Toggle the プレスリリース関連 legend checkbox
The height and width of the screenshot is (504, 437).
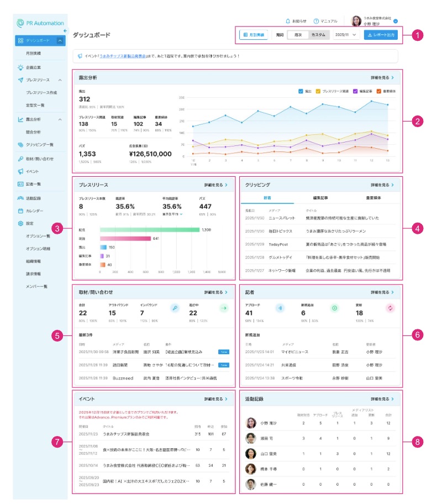click(319, 91)
